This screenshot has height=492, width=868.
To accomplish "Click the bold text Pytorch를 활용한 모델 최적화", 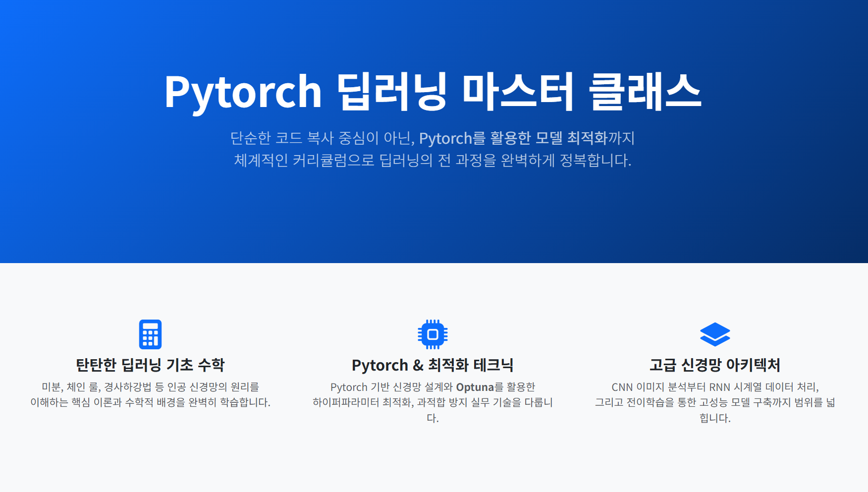I will 513,138.
